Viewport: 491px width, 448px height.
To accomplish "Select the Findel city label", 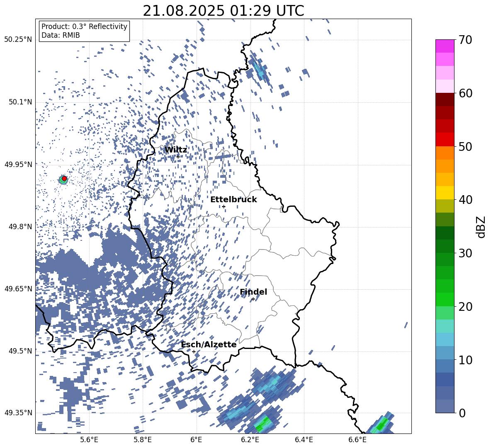I will pos(253,292).
